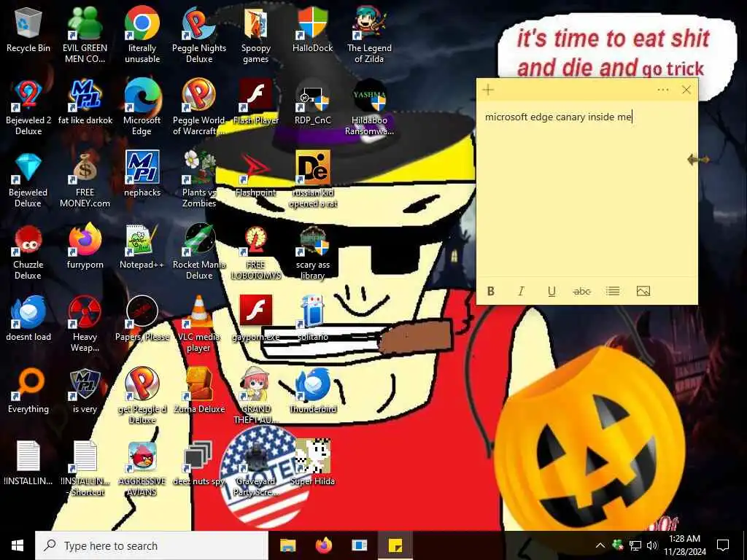This screenshot has height=560, width=747.
Task: Toggle bold formatting in the sticky note
Action: tap(491, 291)
